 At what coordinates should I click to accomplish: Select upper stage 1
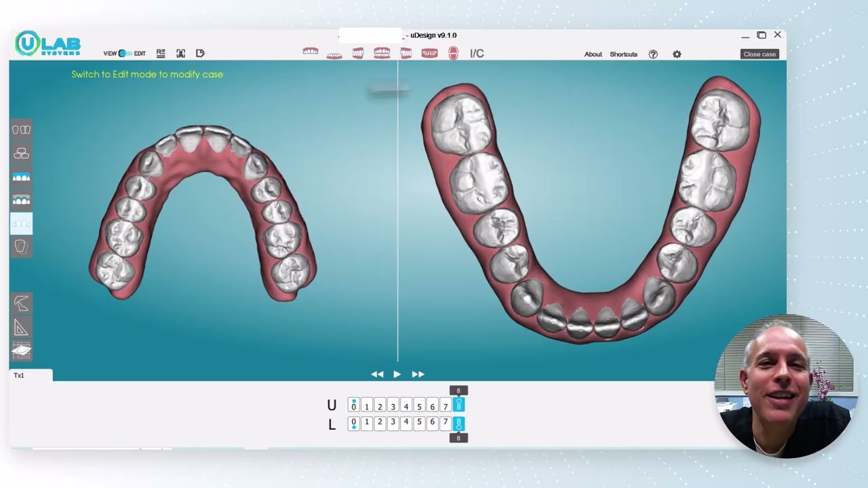coord(367,405)
